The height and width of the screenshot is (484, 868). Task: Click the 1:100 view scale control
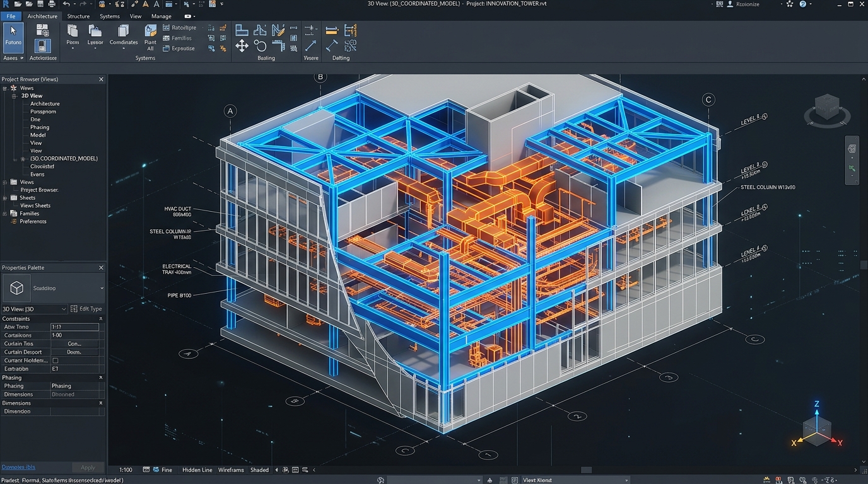point(126,470)
